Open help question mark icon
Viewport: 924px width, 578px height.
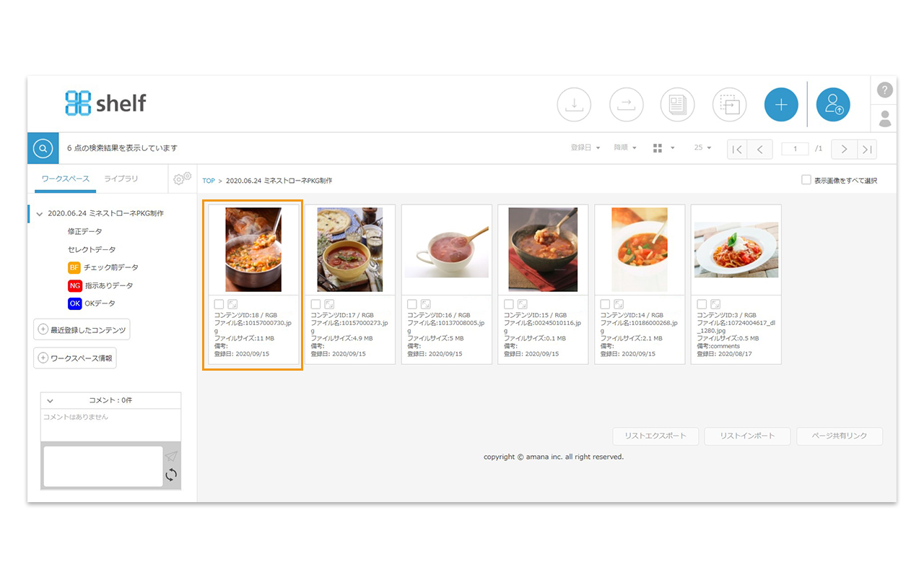(x=884, y=90)
